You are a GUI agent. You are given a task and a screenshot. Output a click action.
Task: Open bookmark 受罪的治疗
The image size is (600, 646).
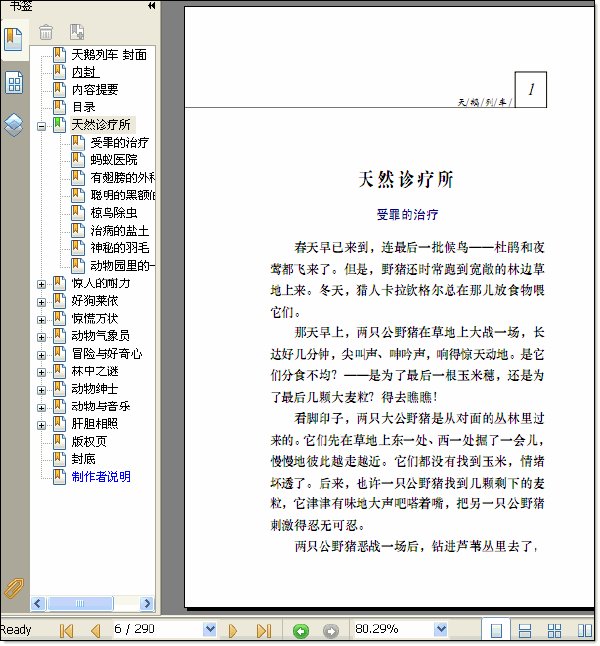click(120, 143)
